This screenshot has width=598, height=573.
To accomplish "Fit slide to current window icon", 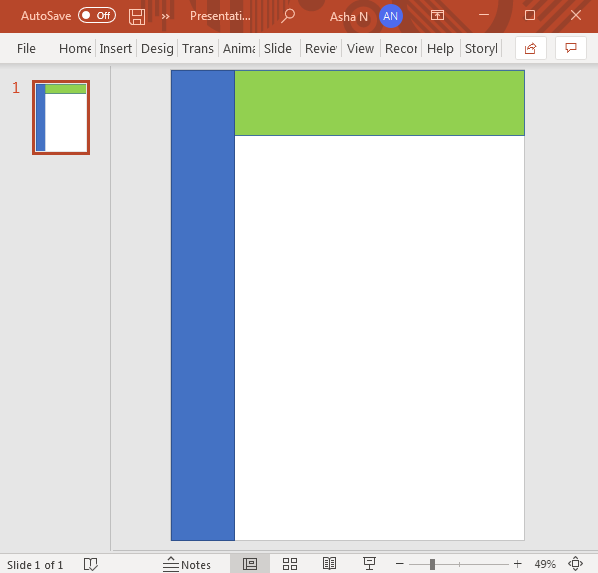I will click(x=575, y=564).
